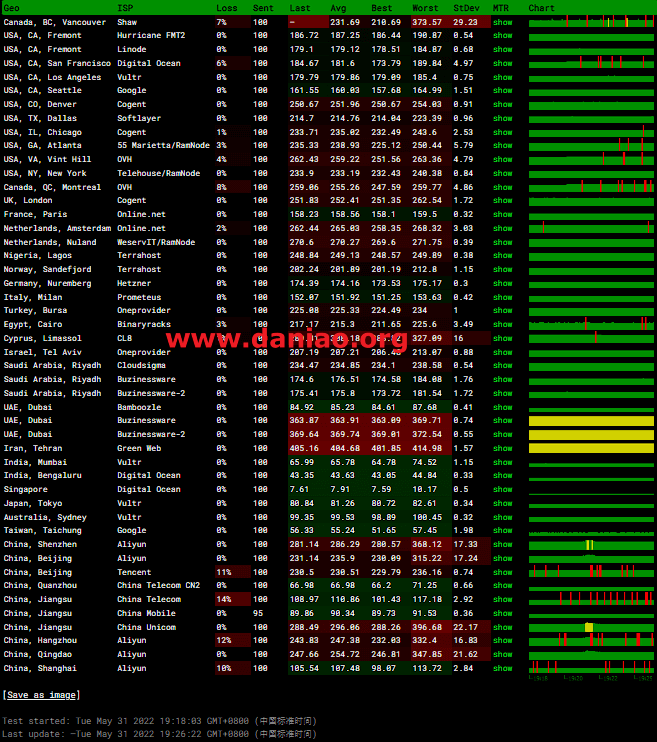Click the 'StDev' column header
The height and width of the screenshot is (742, 657).
(466, 8)
